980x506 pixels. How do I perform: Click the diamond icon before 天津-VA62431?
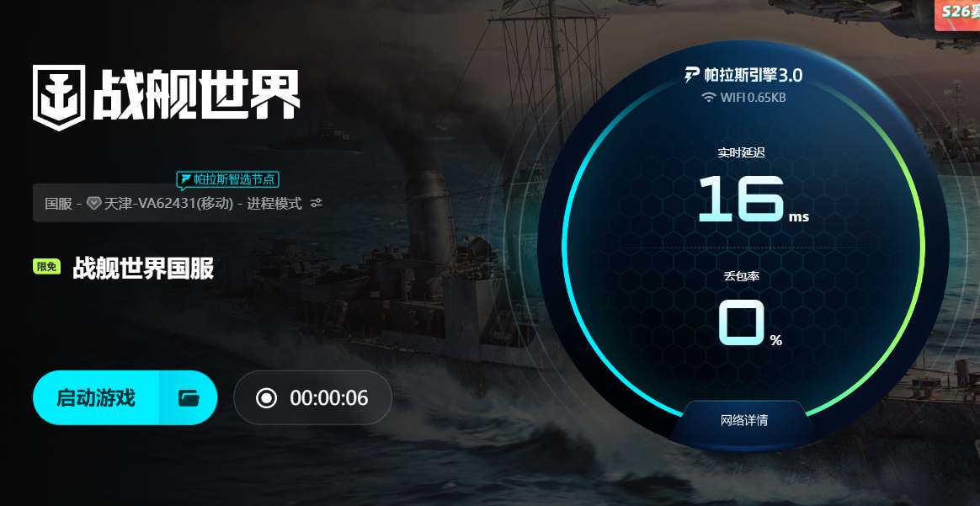click(93, 203)
